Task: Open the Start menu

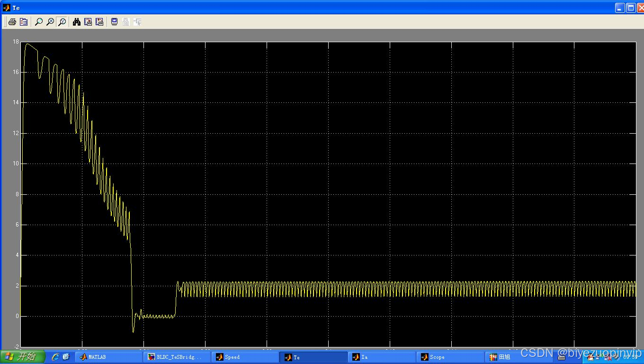Action: click(x=22, y=357)
